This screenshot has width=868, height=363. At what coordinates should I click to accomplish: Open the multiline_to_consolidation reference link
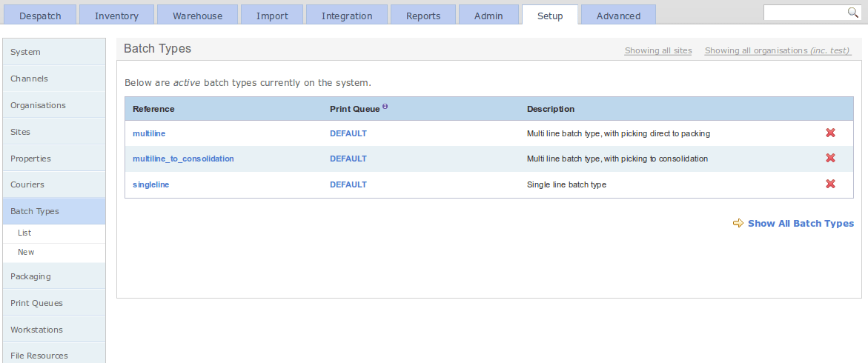[x=183, y=159]
